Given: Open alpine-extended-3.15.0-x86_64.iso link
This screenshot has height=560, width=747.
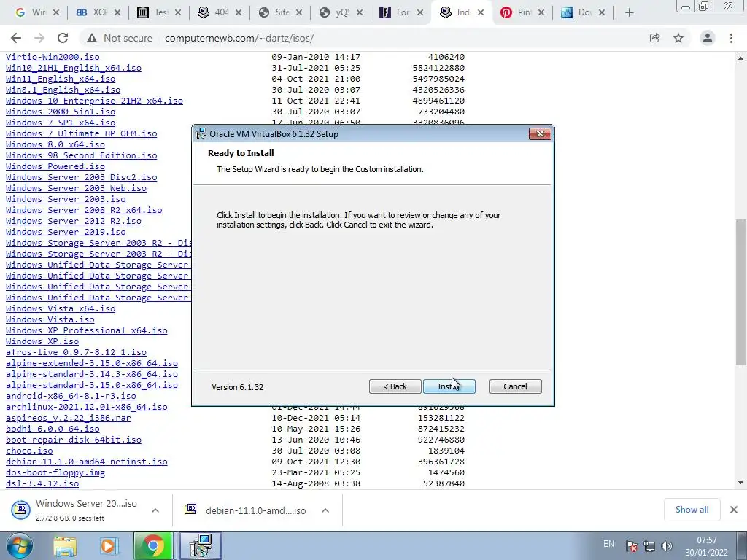Looking at the screenshot, I should 92,363.
